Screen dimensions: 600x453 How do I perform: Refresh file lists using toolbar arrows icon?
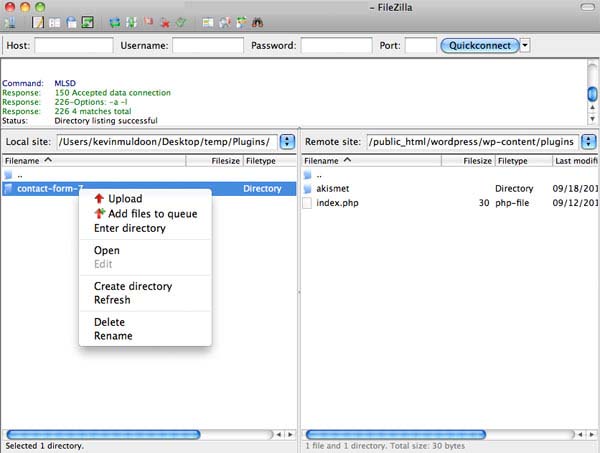click(114, 23)
